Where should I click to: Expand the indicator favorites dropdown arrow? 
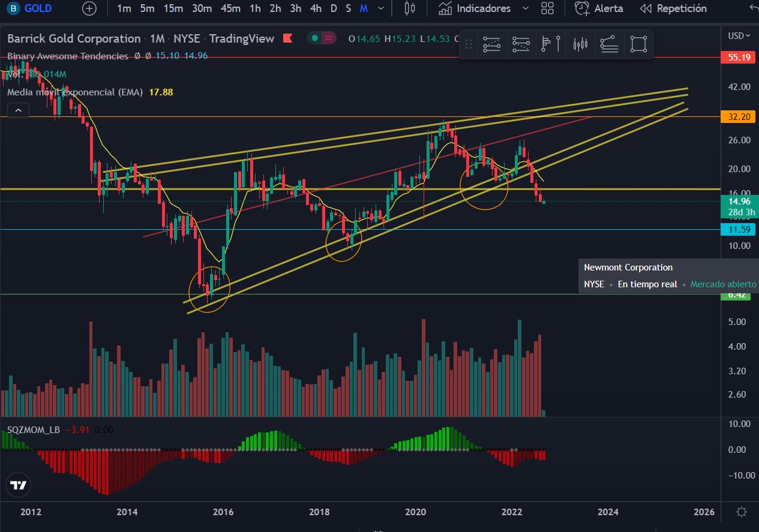526,8
